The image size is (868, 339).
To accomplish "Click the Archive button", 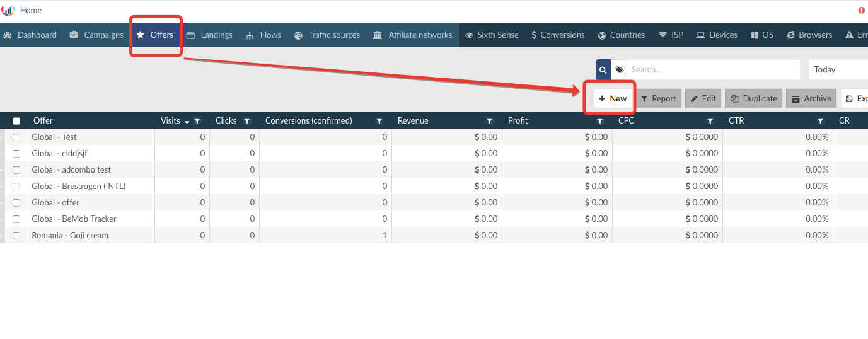I will click(811, 99).
